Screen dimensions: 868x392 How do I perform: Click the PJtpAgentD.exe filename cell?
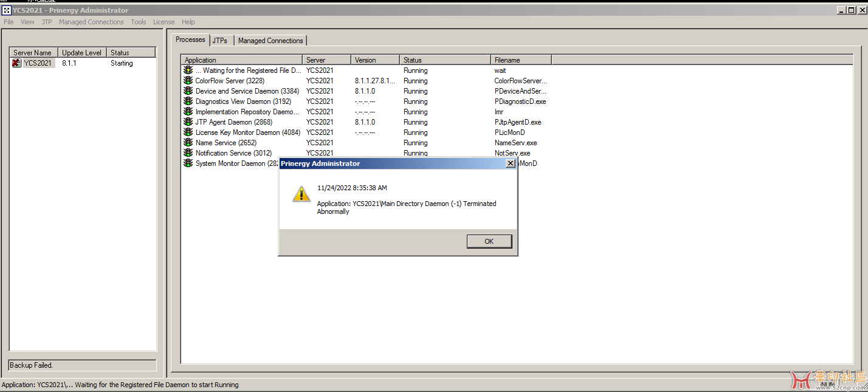[518, 122]
